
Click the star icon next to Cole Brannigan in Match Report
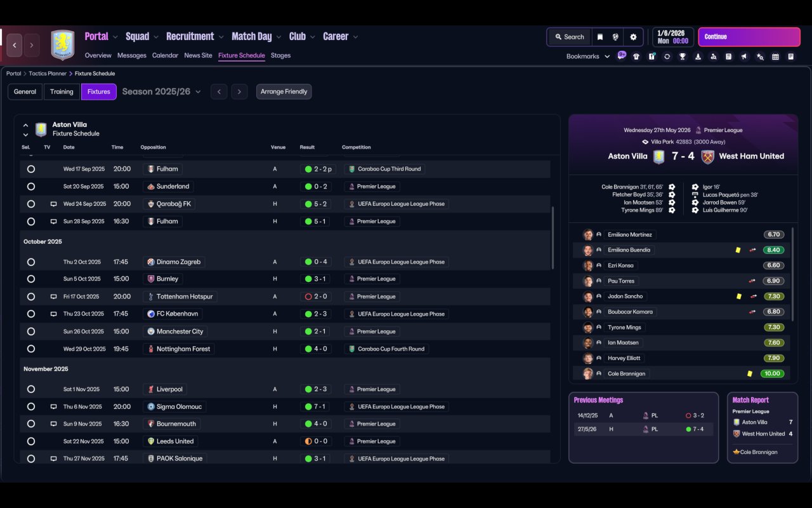click(736, 452)
